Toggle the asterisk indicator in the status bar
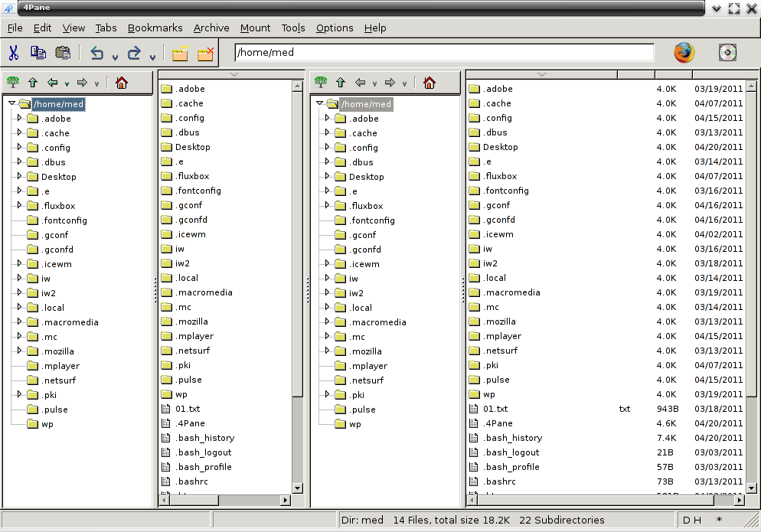This screenshot has height=532, width=761. coord(718,519)
